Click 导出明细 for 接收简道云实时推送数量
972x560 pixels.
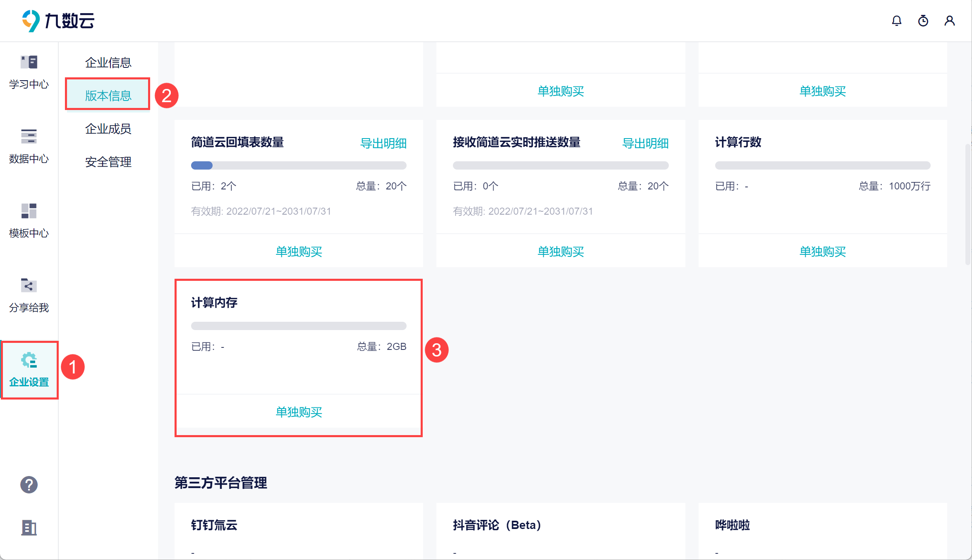[x=645, y=143]
